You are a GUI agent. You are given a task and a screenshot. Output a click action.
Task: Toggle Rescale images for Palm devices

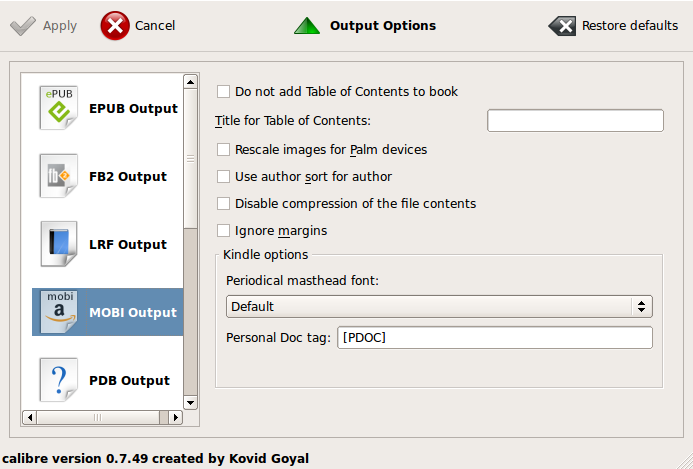point(223,150)
